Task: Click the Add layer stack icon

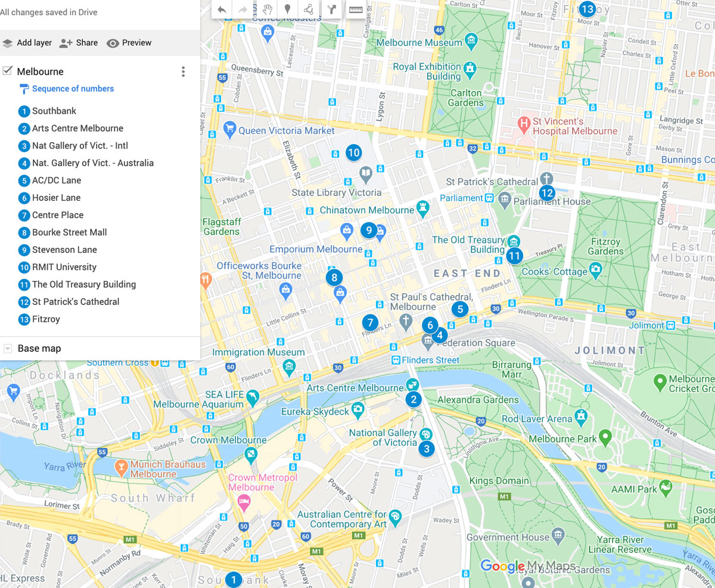Action: click(x=8, y=43)
